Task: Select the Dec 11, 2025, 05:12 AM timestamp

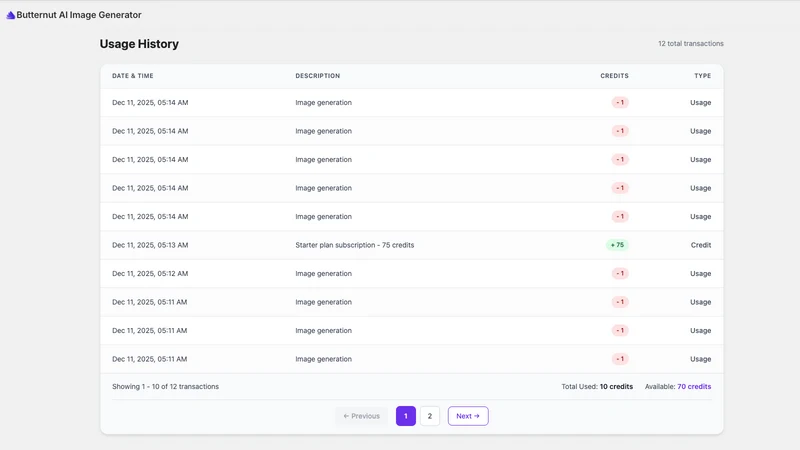Action: [x=150, y=273]
